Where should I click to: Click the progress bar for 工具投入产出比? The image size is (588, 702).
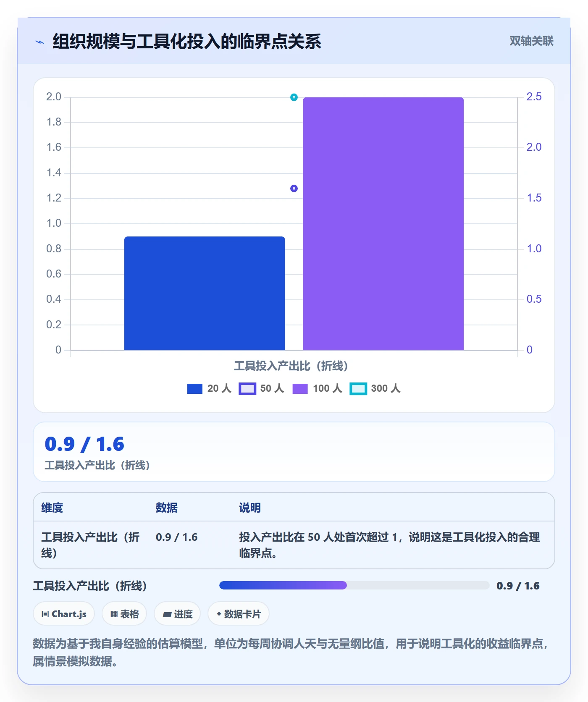pyautogui.click(x=354, y=585)
